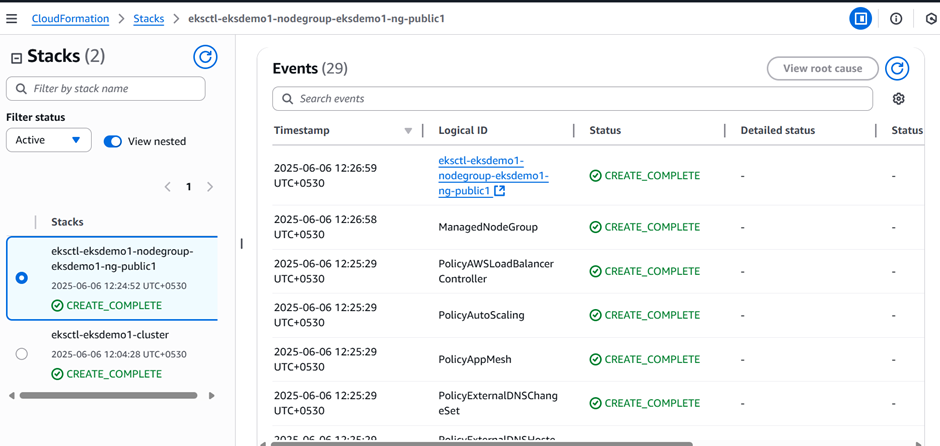This screenshot has height=446, width=940.
Task: Collapse the Stacks panel header icon
Action: pos(17,58)
